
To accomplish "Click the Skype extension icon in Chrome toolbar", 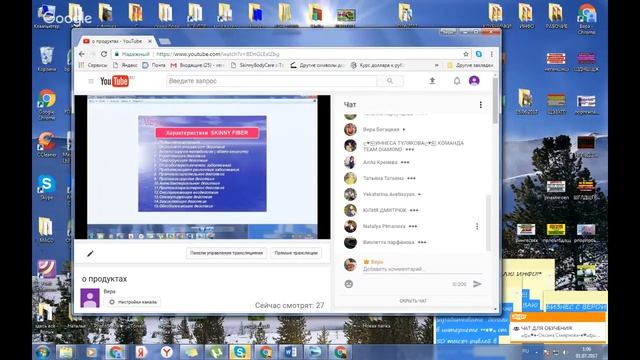I will tap(479, 54).
